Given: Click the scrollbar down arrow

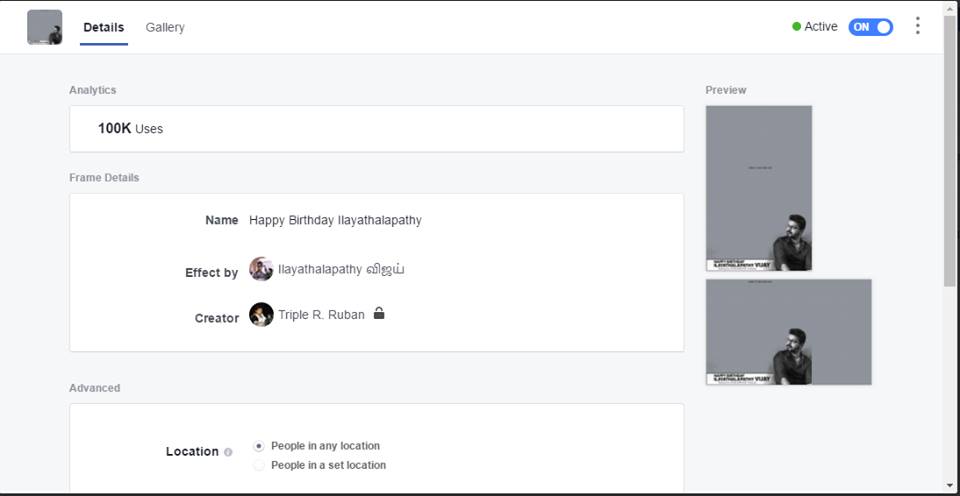Looking at the screenshot, I should 950,486.
